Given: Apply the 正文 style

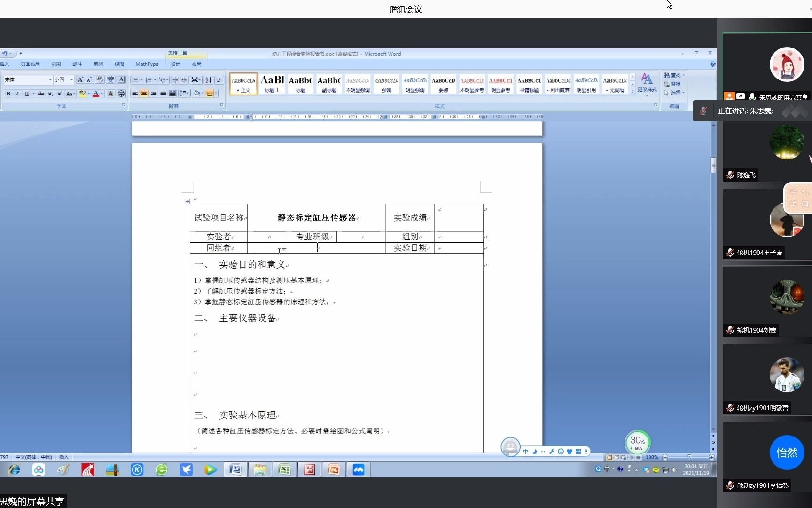Looking at the screenshot, I should (x=243, y=84).
